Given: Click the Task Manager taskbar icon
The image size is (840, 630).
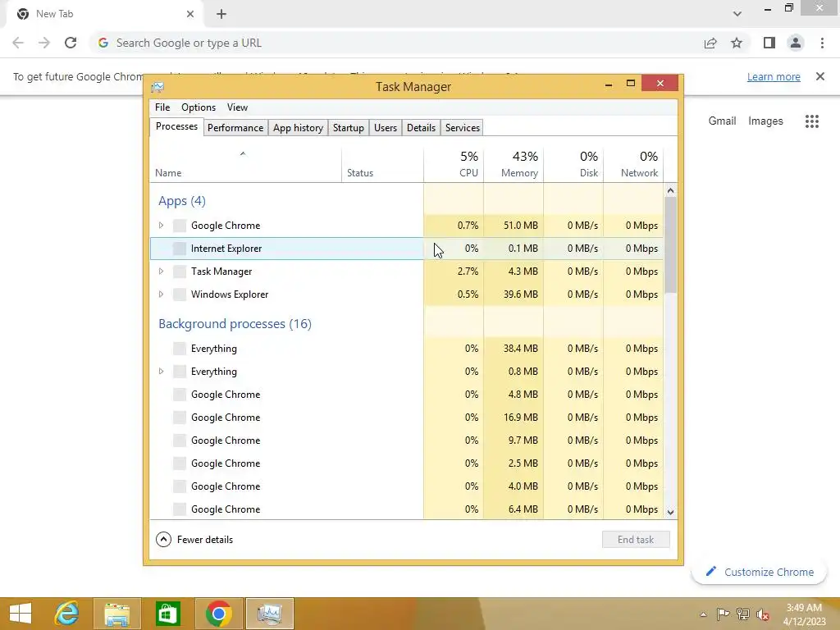Looking at the screenshot, I should point(269,614).
